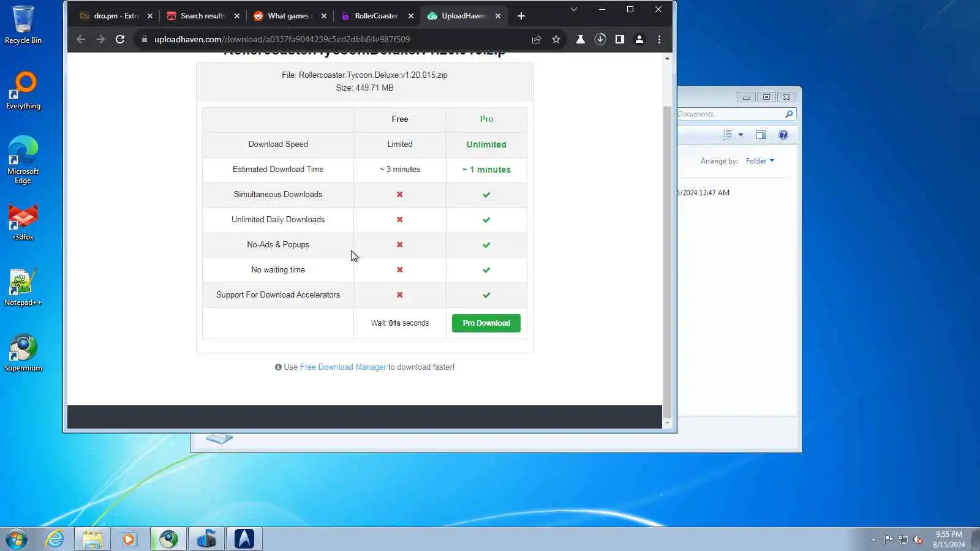Open the Action Center flag in system tray
Viewport: 980px width, 551px height.
click(x=888, y=539)
